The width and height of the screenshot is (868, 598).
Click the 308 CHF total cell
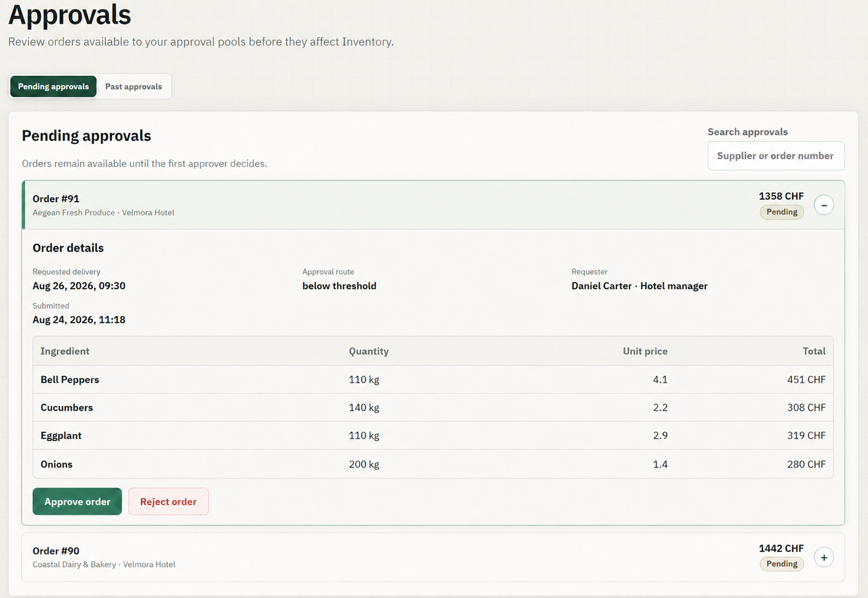807,408
